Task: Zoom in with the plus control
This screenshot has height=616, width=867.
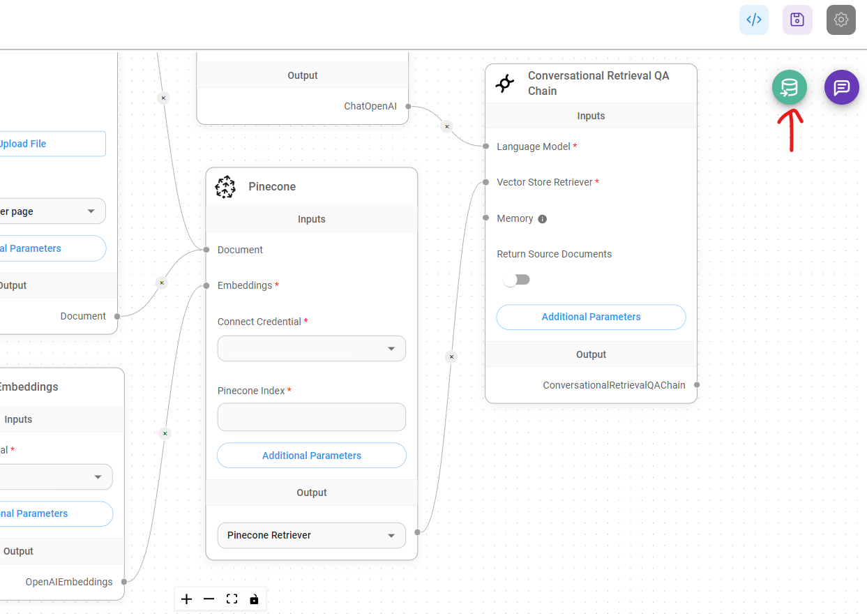Action: (x=186, y=599)
